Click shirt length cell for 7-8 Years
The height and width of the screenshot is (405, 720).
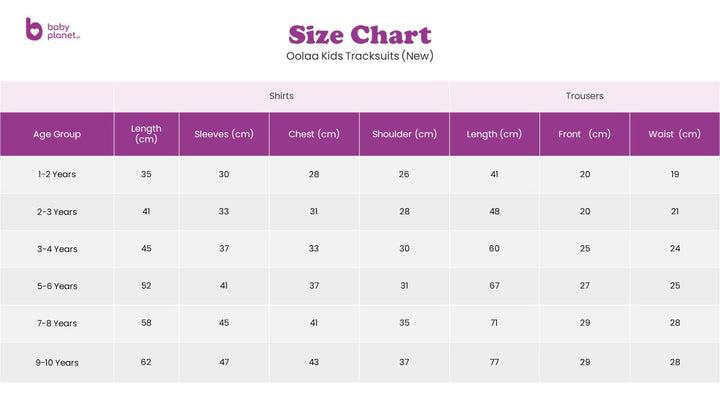coord(146,323)
